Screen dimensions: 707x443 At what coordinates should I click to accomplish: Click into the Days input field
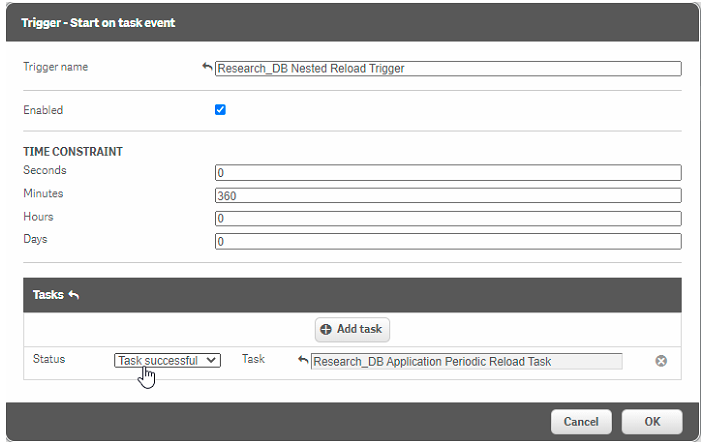click(448, 241)
